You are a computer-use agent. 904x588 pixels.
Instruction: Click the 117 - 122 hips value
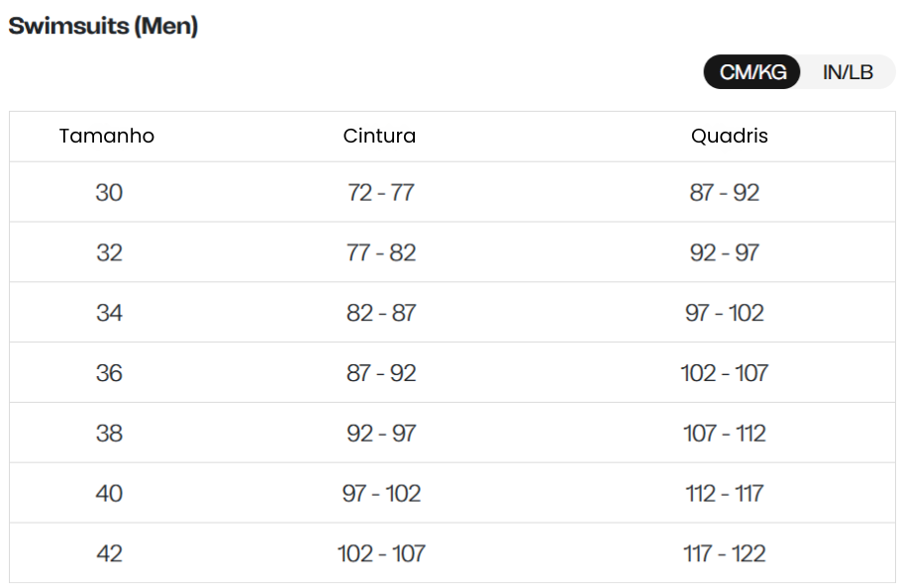(x=724, y=554)
